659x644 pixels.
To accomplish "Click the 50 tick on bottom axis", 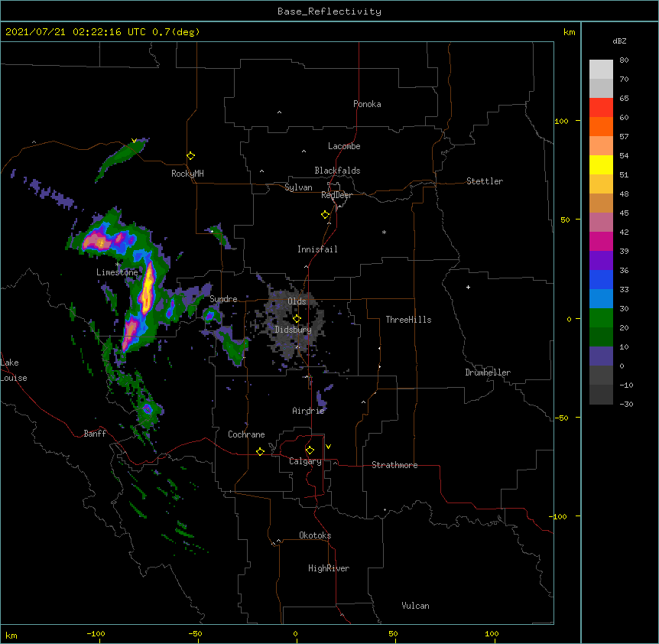I will [393, 633].
